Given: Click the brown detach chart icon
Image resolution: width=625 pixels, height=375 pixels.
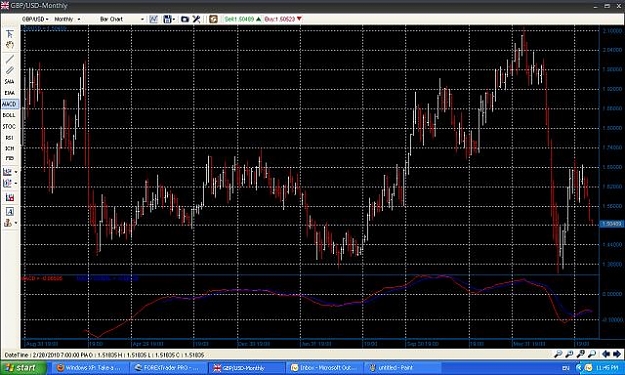Looking at the screenshot, I should [x=213, y=19].
